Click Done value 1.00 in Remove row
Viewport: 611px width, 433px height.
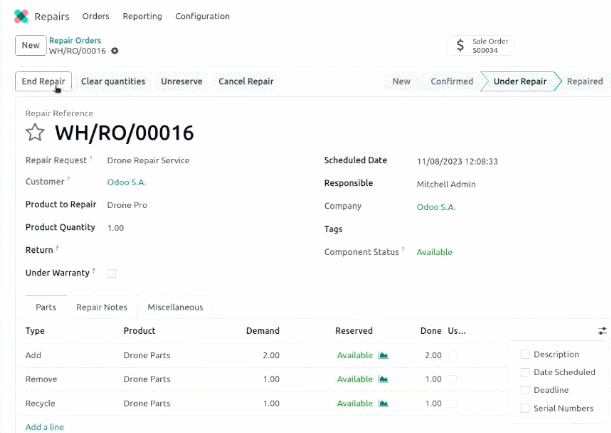point(433,379)
